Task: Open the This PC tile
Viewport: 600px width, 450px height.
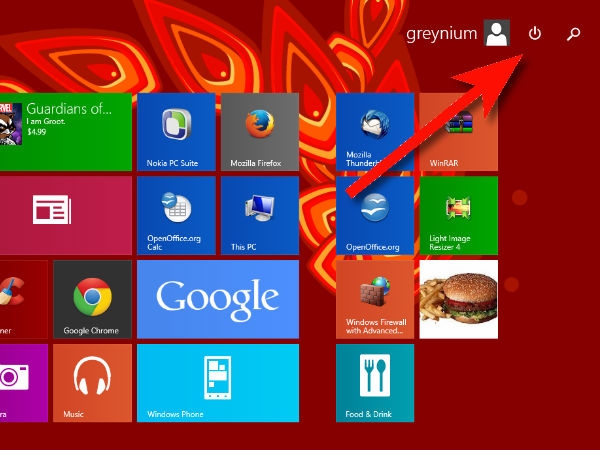Action: coord(260,215)
